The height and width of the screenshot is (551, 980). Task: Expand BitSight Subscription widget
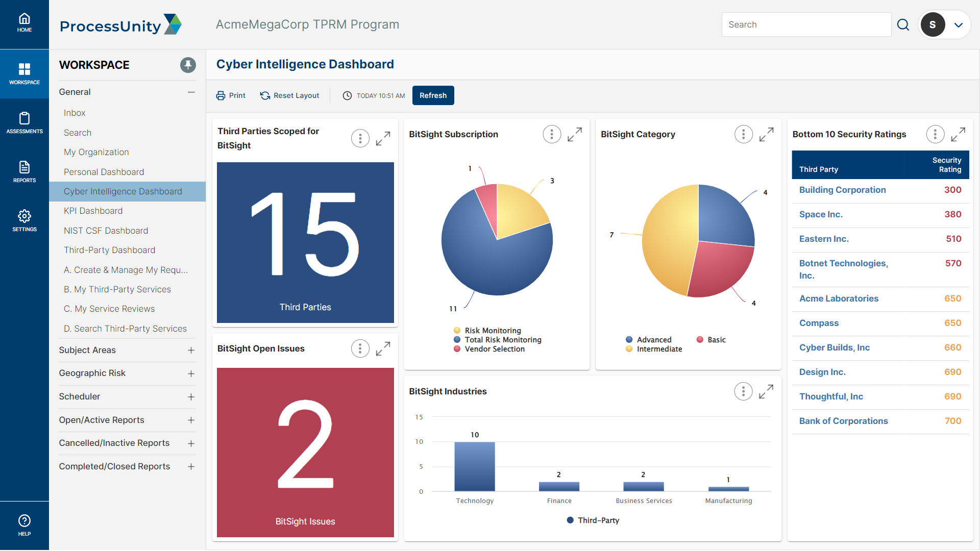[575, 134]
